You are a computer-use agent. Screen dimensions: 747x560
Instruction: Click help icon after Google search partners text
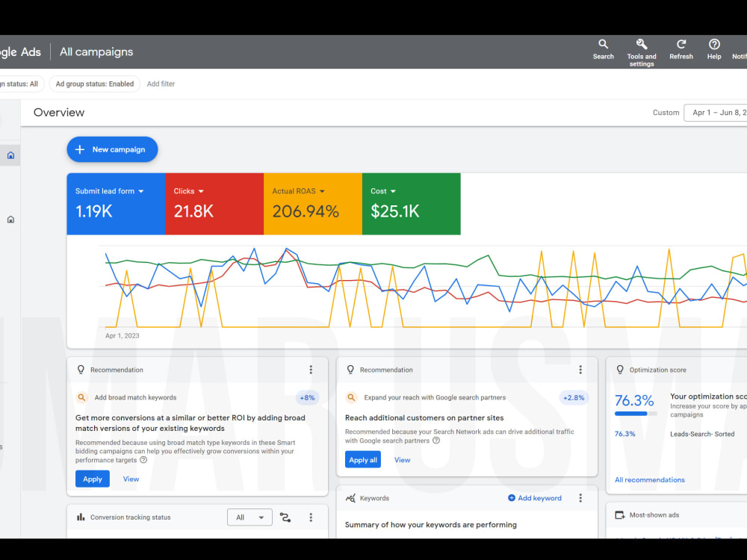(x=436, y=441)
